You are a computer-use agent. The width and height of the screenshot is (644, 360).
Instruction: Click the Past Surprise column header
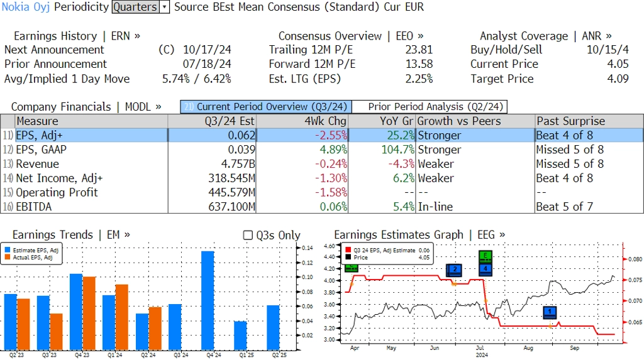pos(589,121)
